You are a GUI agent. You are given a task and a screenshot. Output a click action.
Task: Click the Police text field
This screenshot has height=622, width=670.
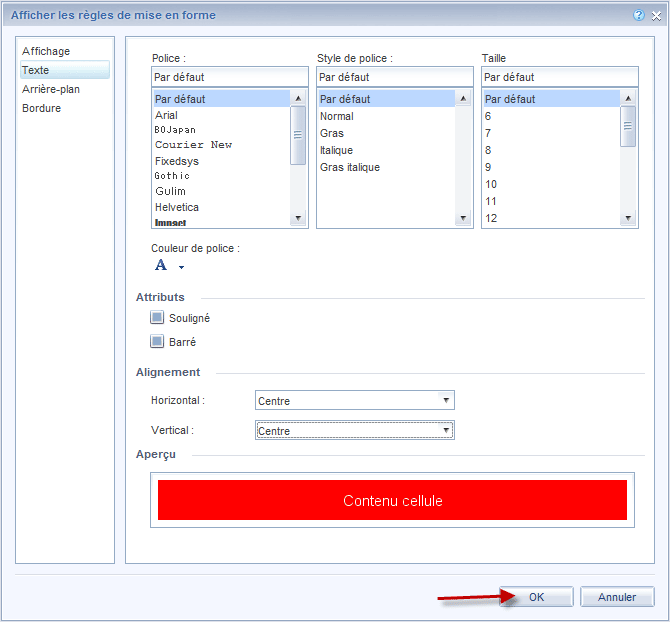[230, 77]
